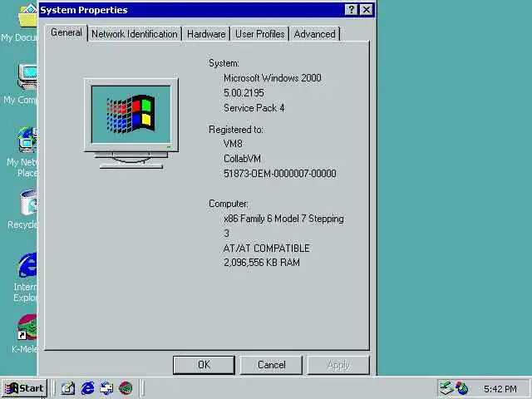The image size is (532, 399).
Task: Click version number '5.00.2195'
Action: (244, 93)
